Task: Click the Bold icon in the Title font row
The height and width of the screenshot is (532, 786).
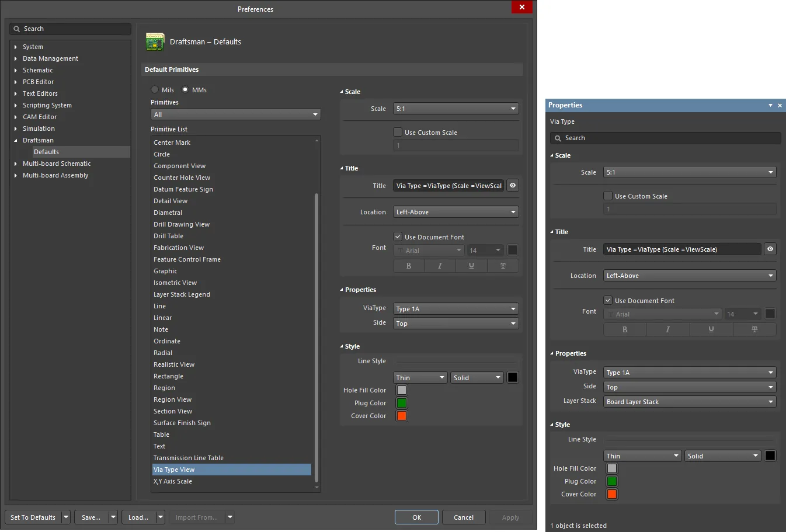Action: [408, 266]
